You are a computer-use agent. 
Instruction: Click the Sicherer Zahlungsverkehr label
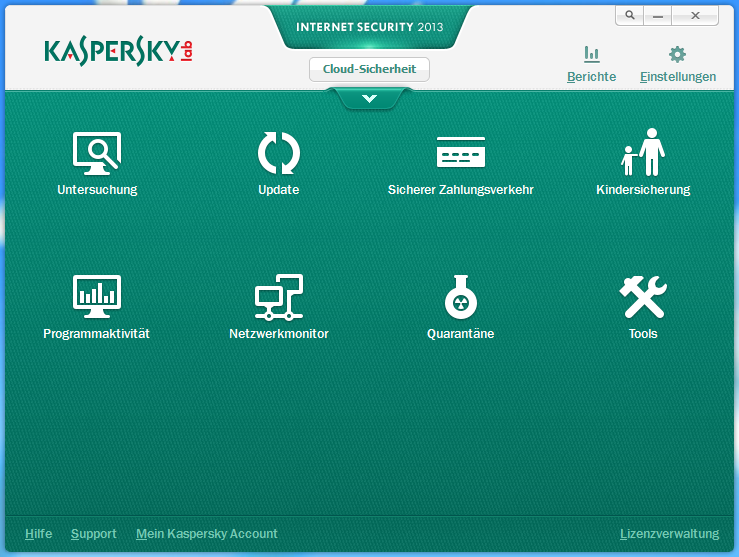(460, 190)
